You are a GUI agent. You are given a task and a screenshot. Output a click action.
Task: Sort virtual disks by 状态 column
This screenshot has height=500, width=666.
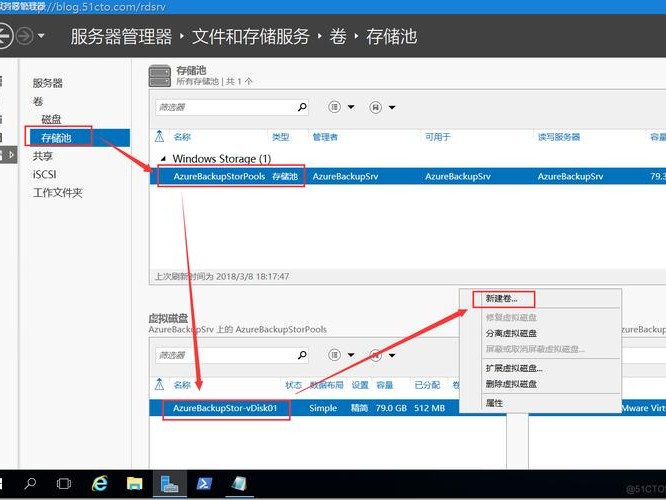[x=293, y=385]
